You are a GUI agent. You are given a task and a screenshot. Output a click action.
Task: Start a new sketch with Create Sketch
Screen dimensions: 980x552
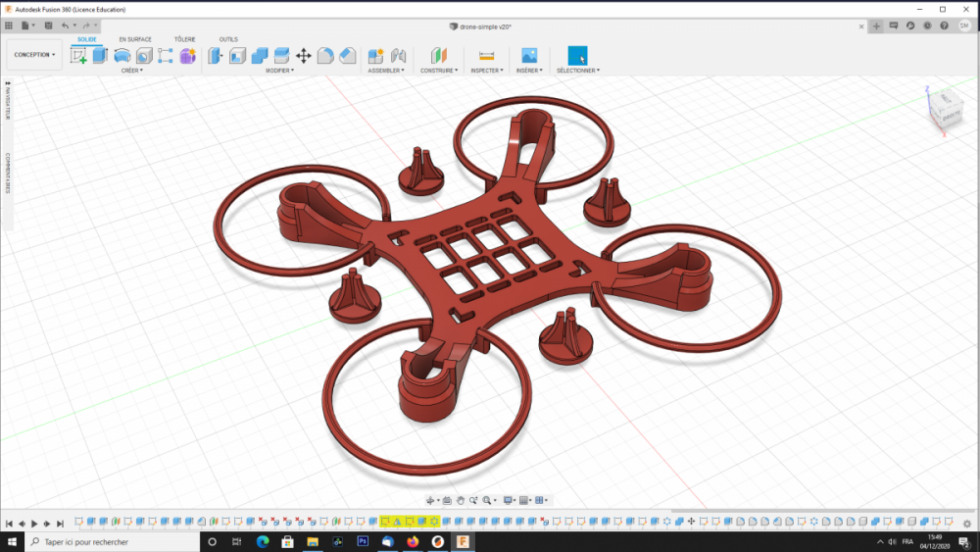(78, 56)
